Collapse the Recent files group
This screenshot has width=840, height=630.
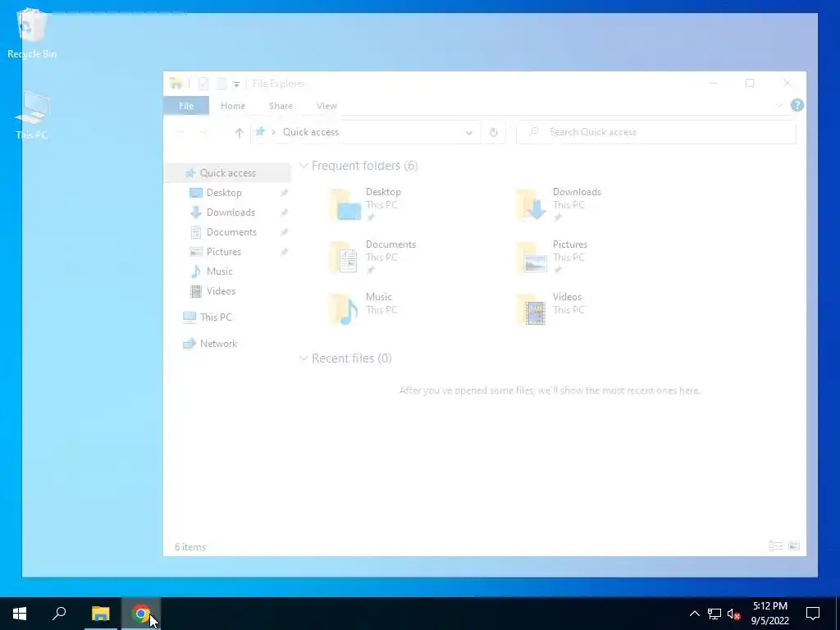point(304,358)
